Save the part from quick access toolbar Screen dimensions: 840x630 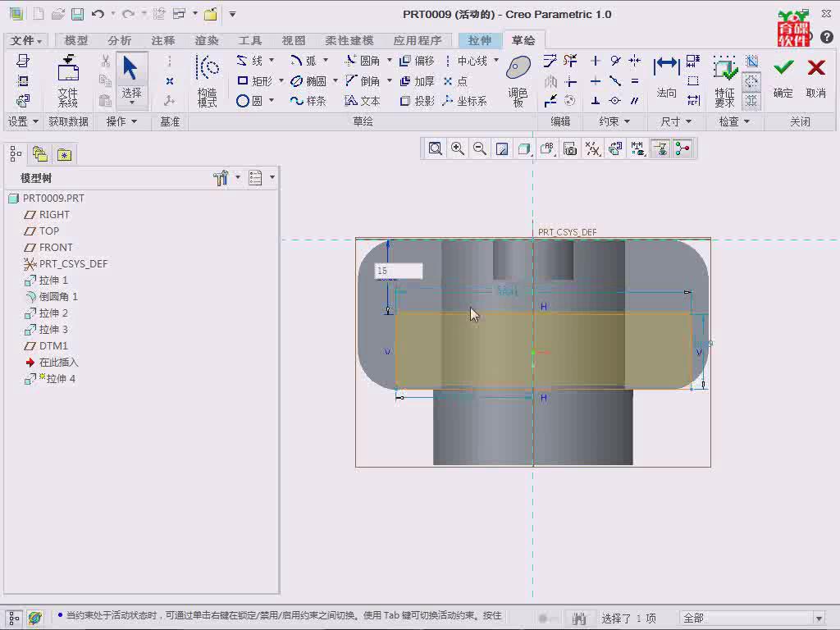[78, 15]
